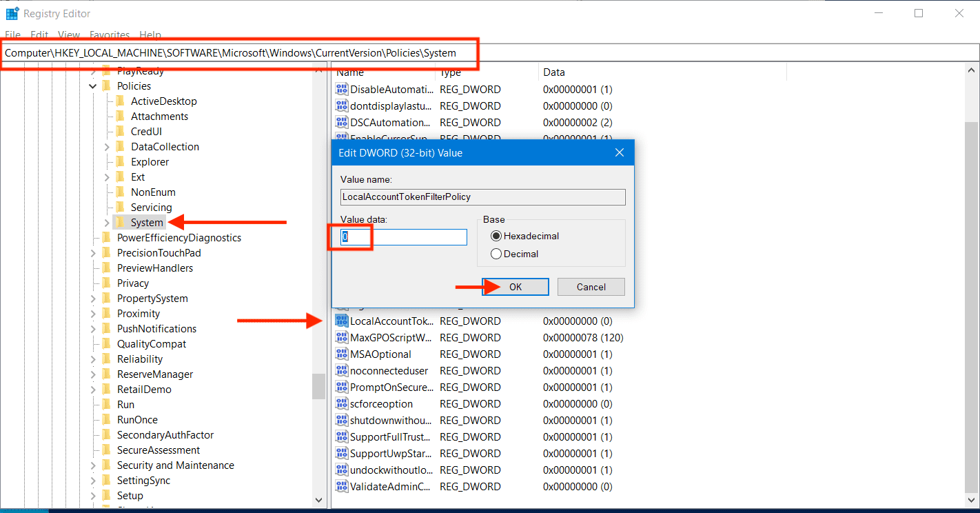Image resolution: width=980 pixels, height=513 pixels.
Task: Expand the PrecisionTouchPad key
Action: point(93,253)
